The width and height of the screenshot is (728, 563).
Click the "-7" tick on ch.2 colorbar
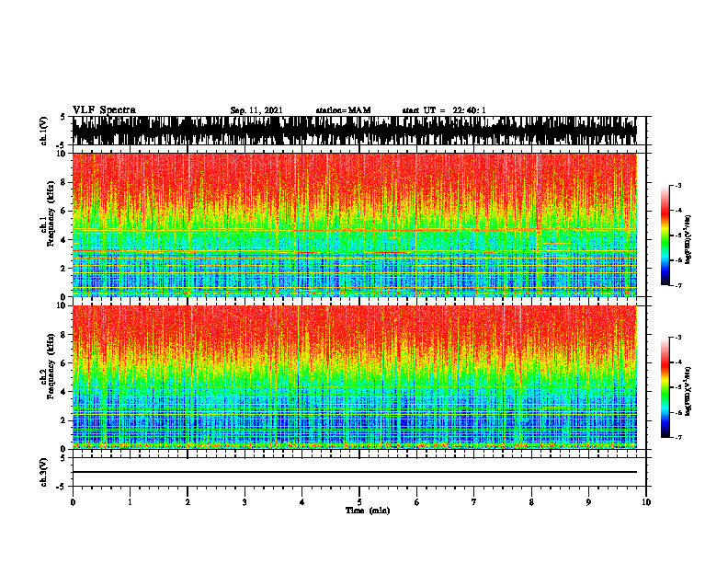point(677,437)
